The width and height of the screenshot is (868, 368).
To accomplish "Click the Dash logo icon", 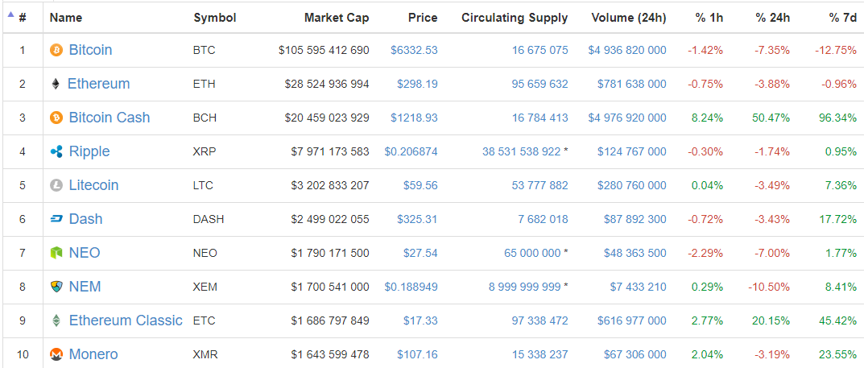I will [56, 219].
